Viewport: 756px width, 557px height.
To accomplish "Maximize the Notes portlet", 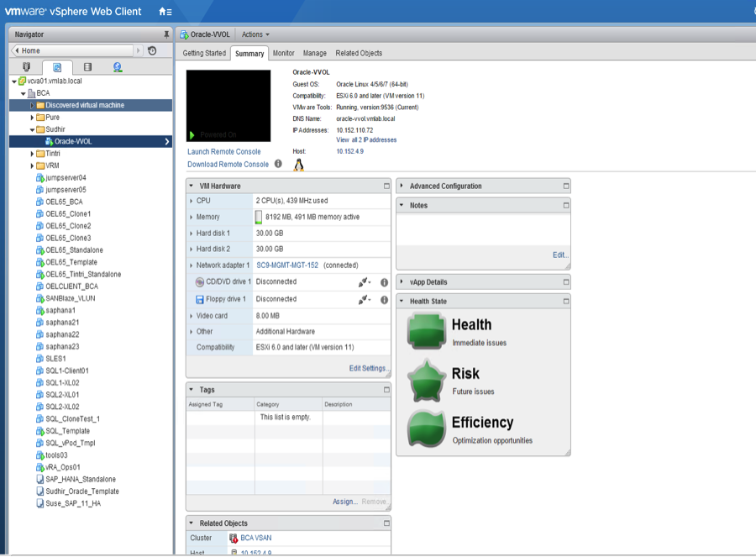I will [566, 205].
